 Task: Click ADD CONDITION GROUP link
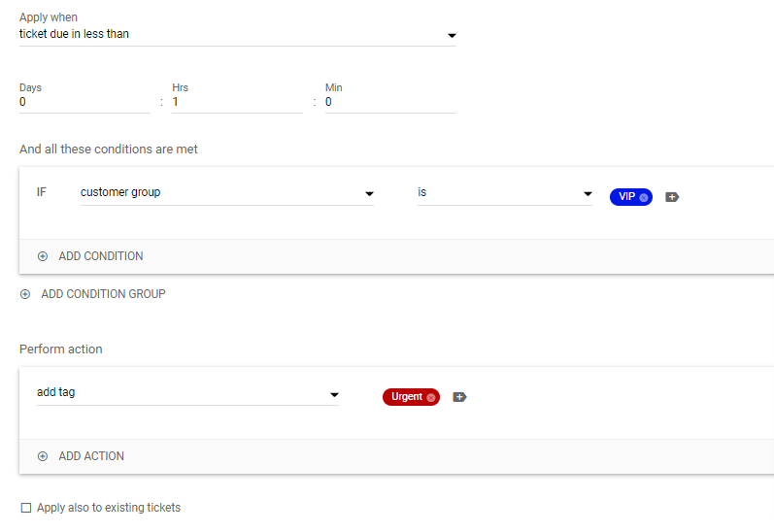click(103, 294)
